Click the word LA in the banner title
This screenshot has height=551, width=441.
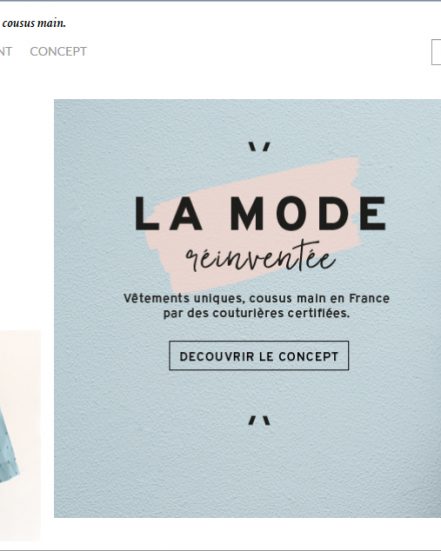(x=169, y=214)
